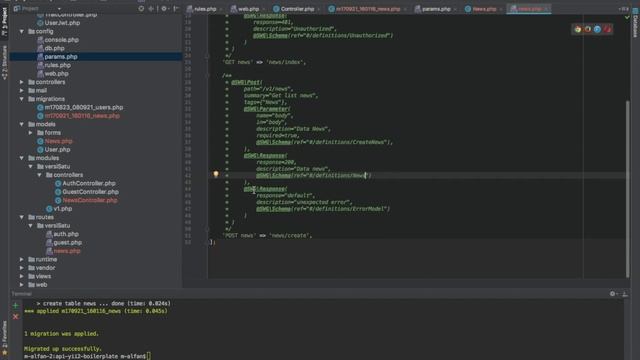The width and height of the screenshot is (640, 360).
Task: Collapse the routes folder
Action: point(22,217)
